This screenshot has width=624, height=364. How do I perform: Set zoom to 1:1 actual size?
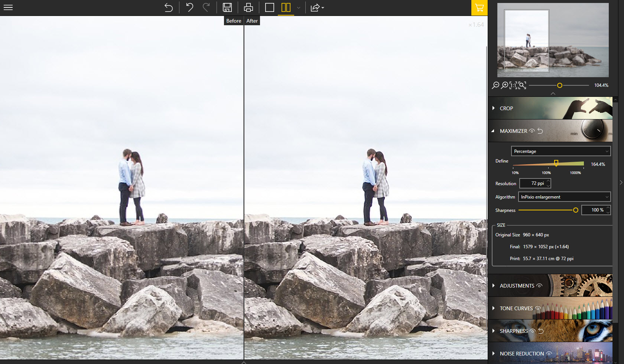click(x=513, y=85)
